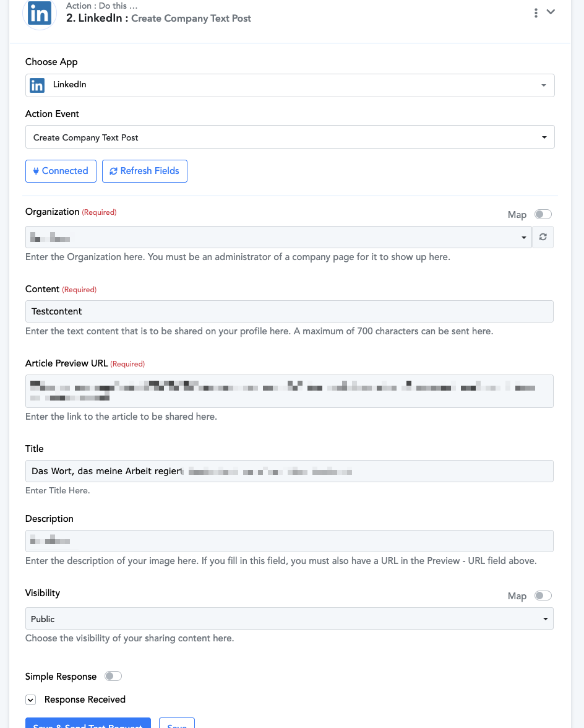Click into the Content text field
Screen dimensions: 584x728
coord(290,311)
